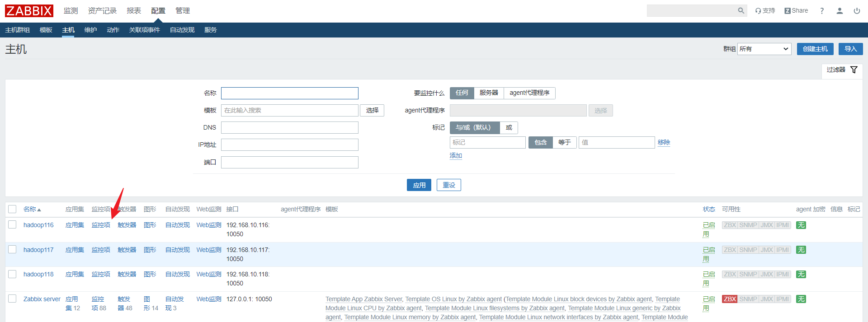Screen dimensions: 868x322
Task: Go to 维护 submenu
Action: [90, 30]
